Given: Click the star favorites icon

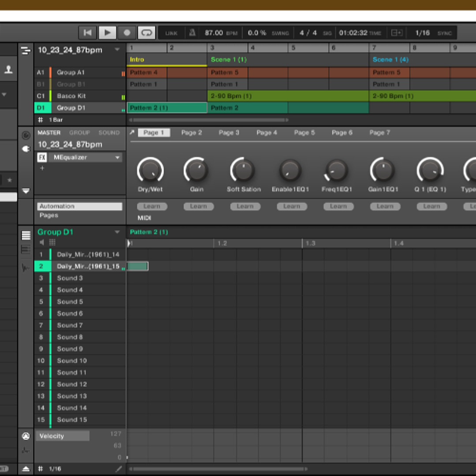Looking at the screenshot, I should tap(9, 180).
